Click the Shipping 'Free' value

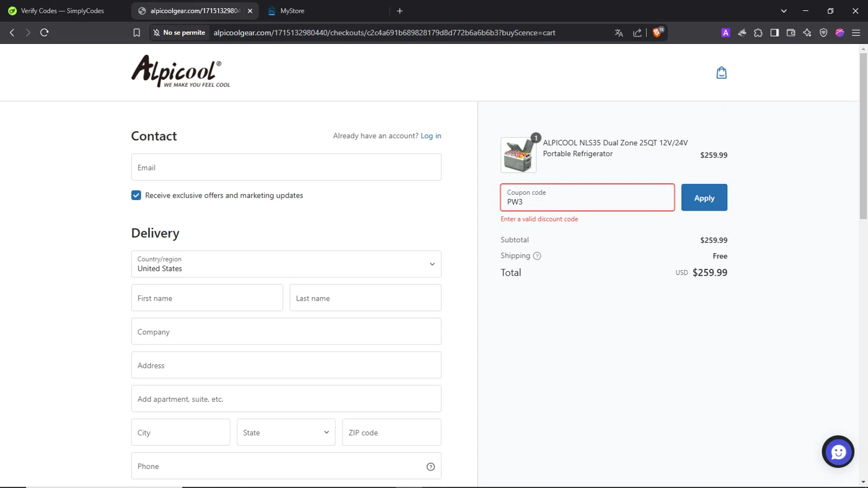coord(720,256)
